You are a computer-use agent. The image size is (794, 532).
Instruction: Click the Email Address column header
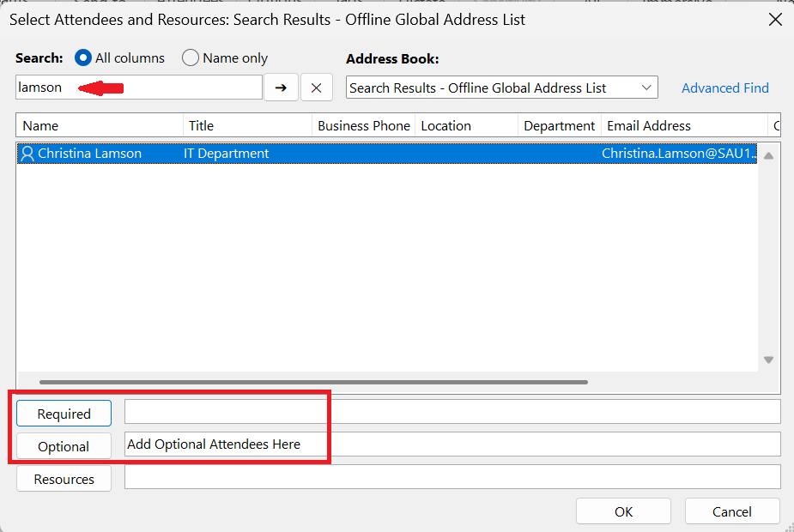tap(683, 125)
